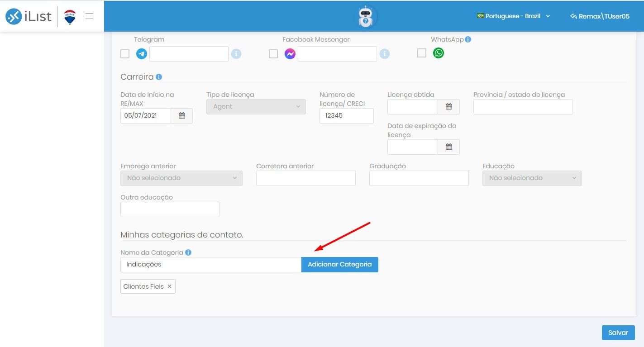Viewport: 644px width, 347px height.
Task: Click the RE/MAX balloon logo
Action: coord(70,17)
